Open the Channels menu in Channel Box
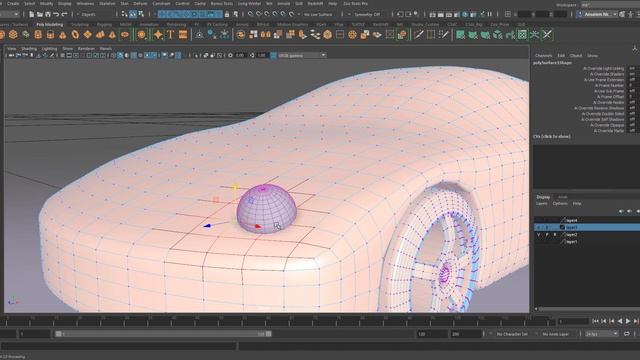The height and width of the screenshot is (360, 640). [543, 56]
